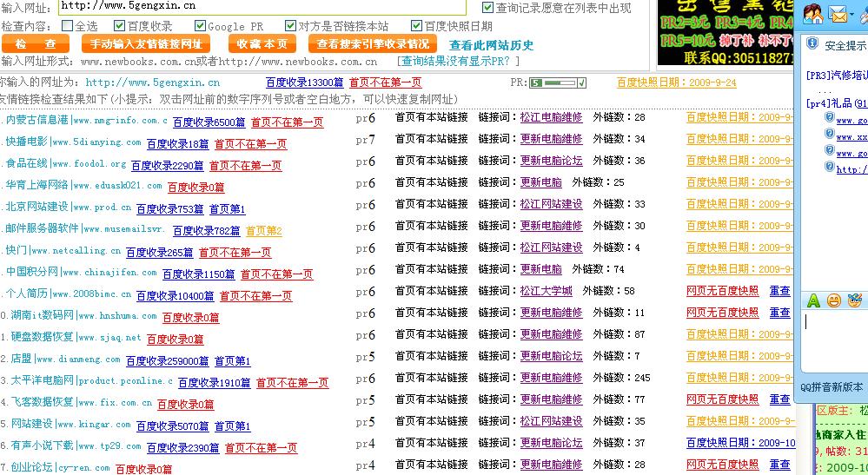Click 松江电脑维修 keyword link in first row
Screen dimensions: 868x475
pyautogui.click(x=551, y=117)
